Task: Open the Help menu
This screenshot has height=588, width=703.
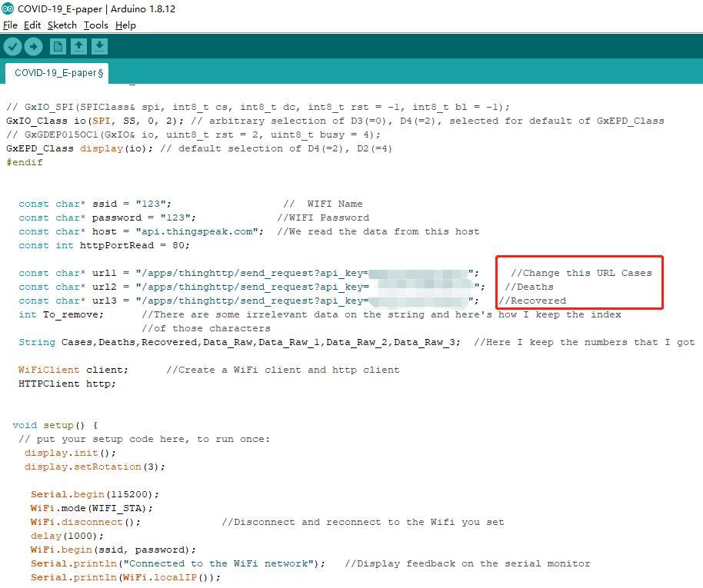Action: pyautogui.click(x=125, y=25)
